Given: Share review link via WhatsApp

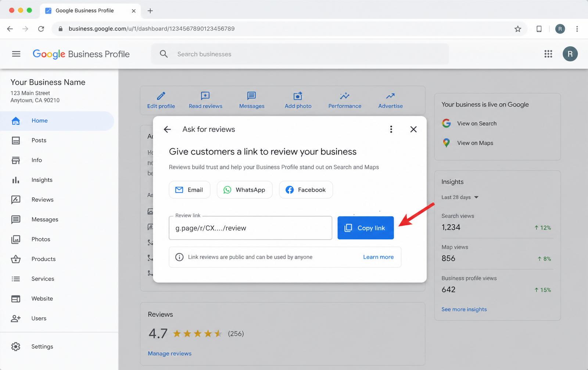Looking at the screenshot, I should [245, 190].
